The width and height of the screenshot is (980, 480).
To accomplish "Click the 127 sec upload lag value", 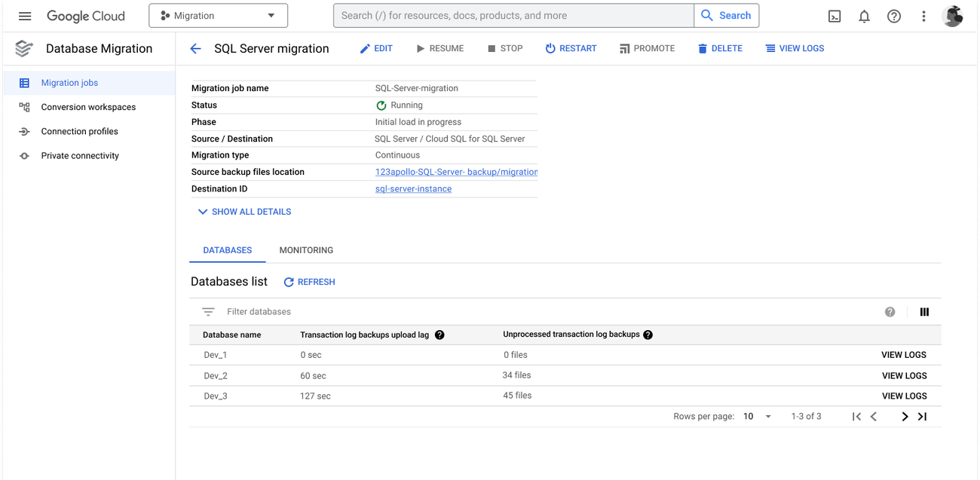I will (x=315, y=396).
